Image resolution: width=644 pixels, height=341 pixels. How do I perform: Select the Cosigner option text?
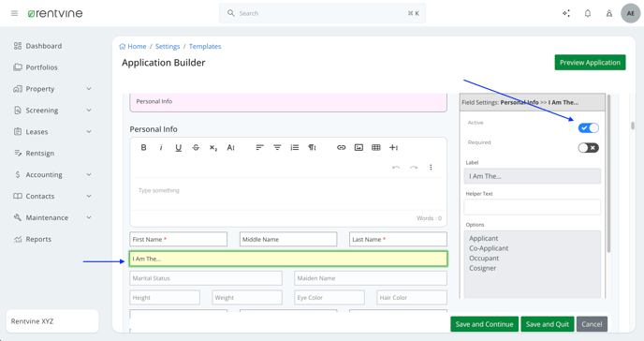coord(483,268)
